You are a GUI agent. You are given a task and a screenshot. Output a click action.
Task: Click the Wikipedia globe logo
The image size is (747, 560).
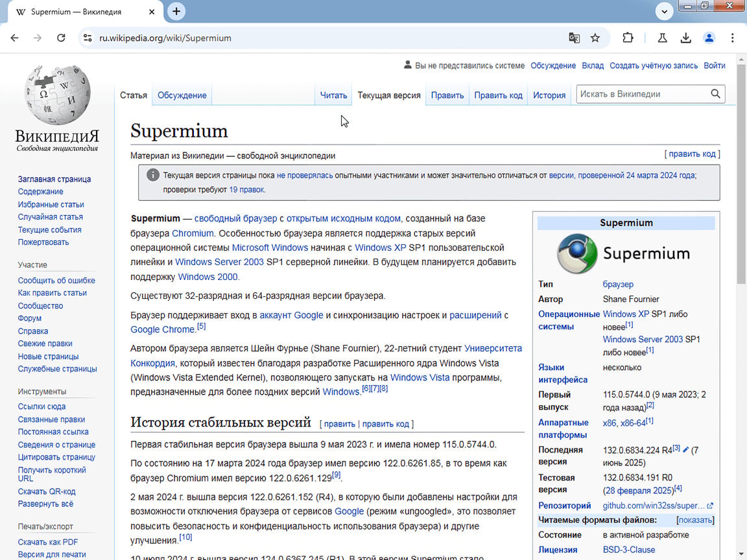coord(57,95)
